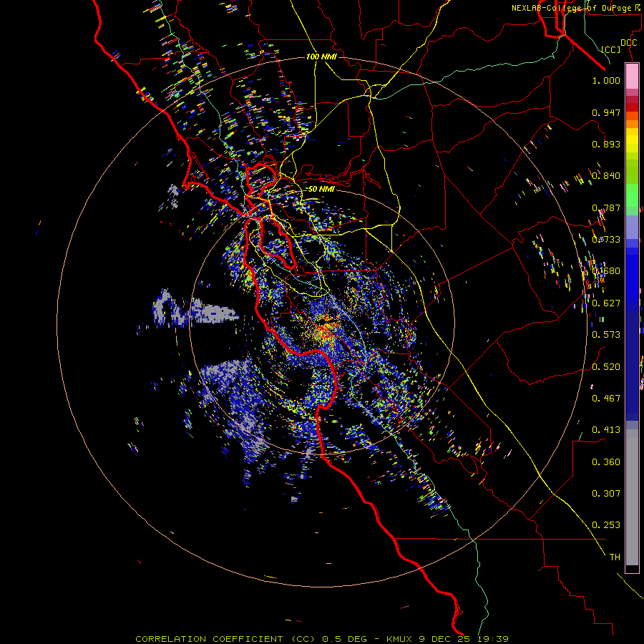This screenshot has width=644, height=644.
Task: Pick the red segment of the color bar
Action: pos(632,107)
